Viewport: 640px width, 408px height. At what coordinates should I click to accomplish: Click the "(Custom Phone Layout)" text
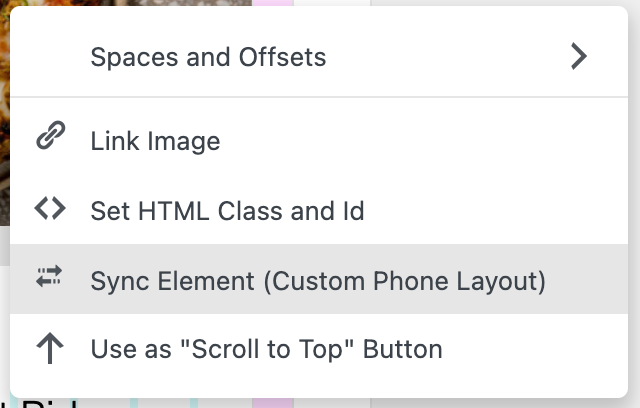(x=405, y=281)
